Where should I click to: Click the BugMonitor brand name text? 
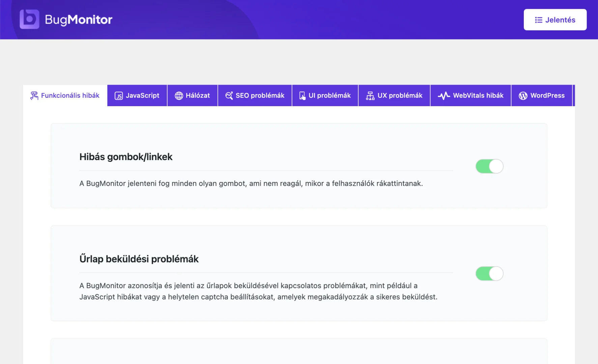pyautogui.click(x=79, y=20)
